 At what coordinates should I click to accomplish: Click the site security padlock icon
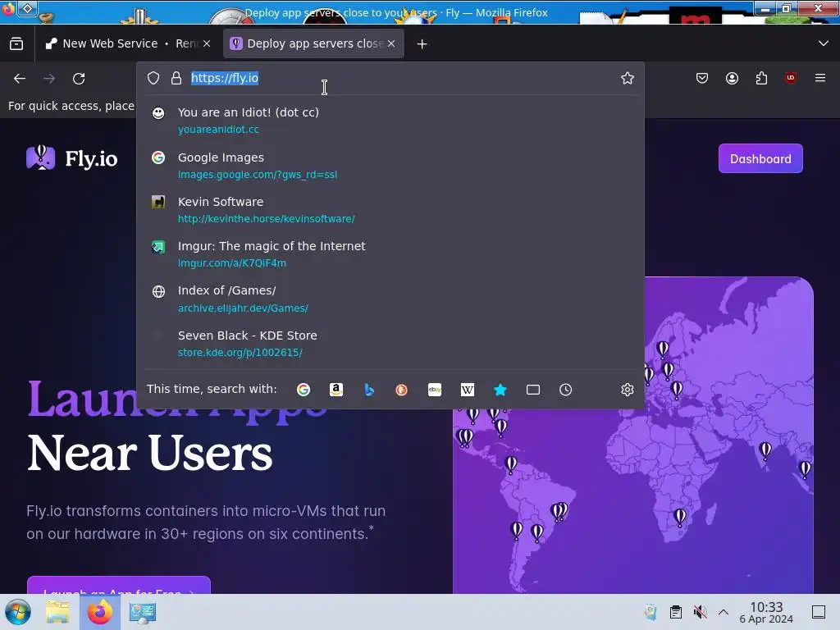[x=176, y=78]
